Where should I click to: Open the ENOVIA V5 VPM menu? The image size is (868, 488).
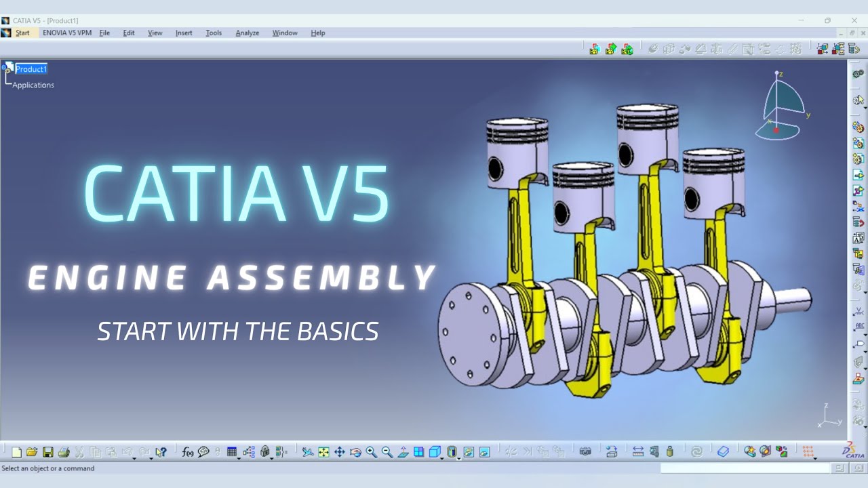67,33
